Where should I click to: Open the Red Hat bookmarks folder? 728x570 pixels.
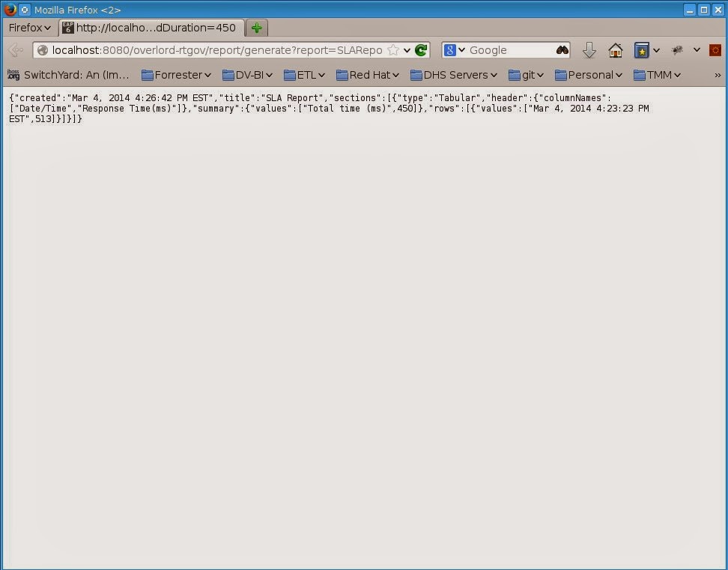click(367, 75)
